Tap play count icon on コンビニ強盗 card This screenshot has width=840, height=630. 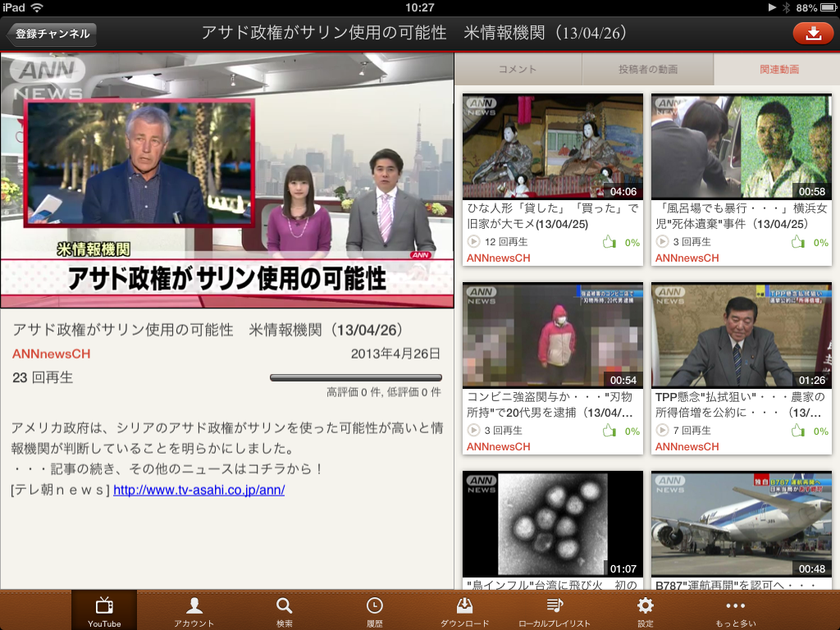click(473, 430)
